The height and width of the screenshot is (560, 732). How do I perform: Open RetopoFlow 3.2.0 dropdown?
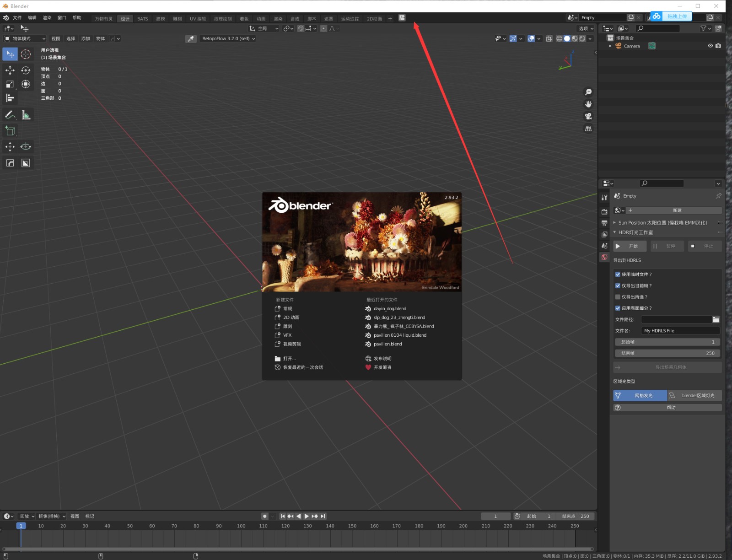coord(228,39)
